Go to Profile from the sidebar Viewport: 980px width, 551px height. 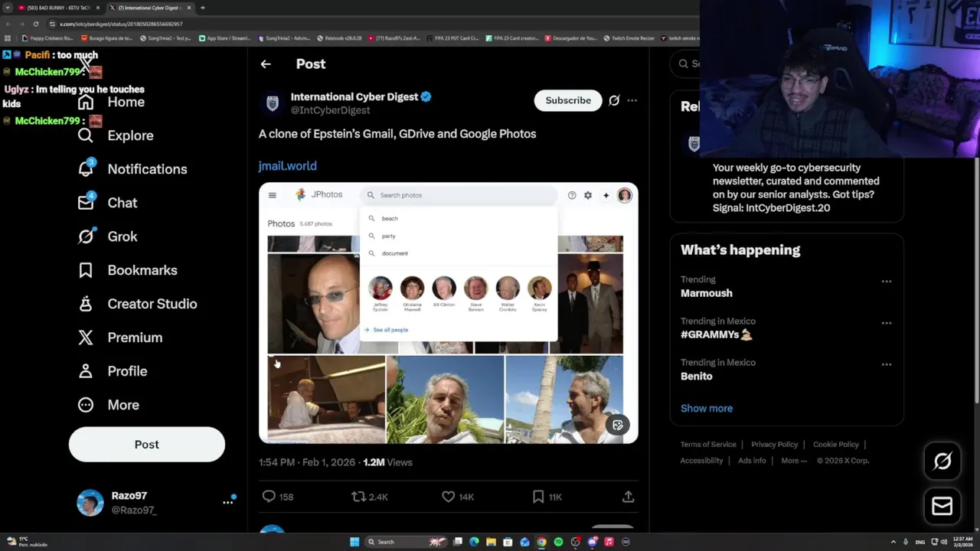coord(112,371)
